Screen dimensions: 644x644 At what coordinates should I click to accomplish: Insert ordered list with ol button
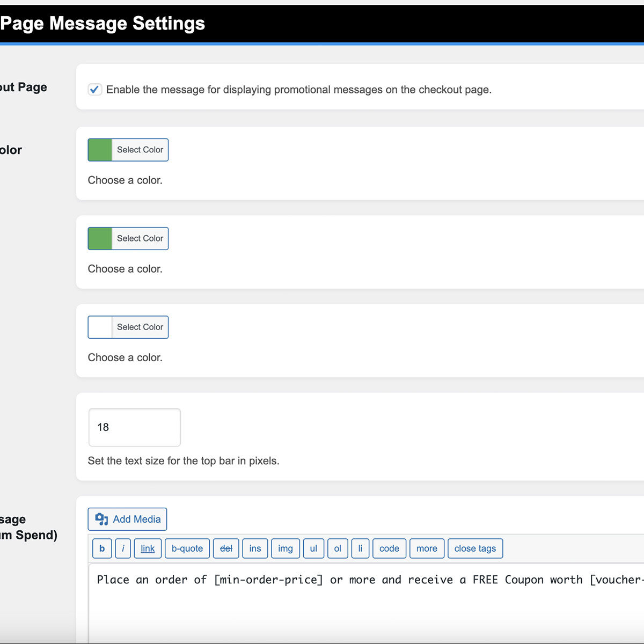[x=338, y=548]
